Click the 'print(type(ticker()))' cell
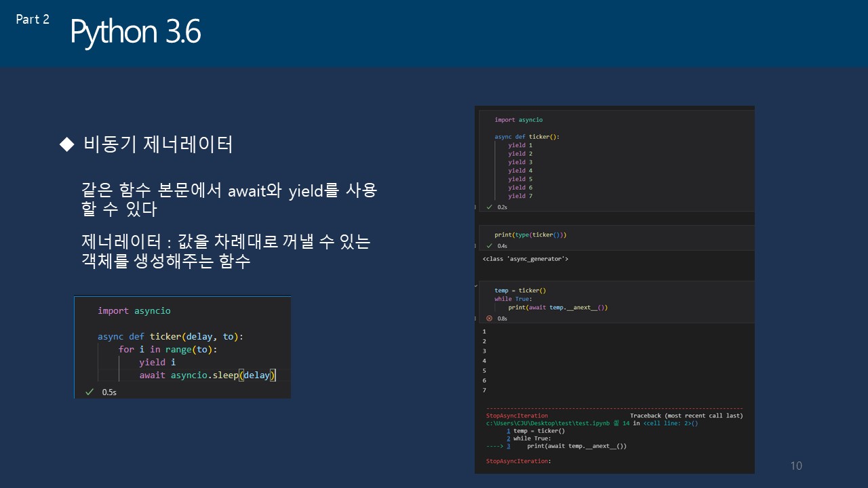 tap(530, 235)
